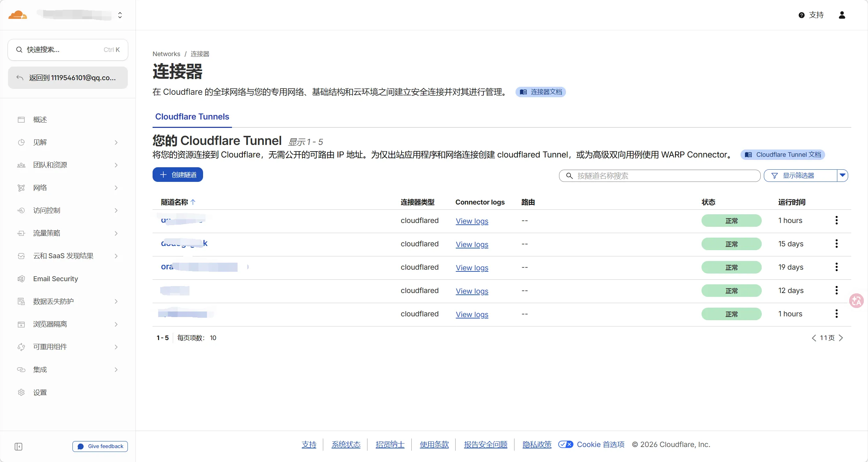The width and height of the screenshot is (868, 462).
Task: Toggle Cookie 首选项 switch icon
Action: (565, 444)
